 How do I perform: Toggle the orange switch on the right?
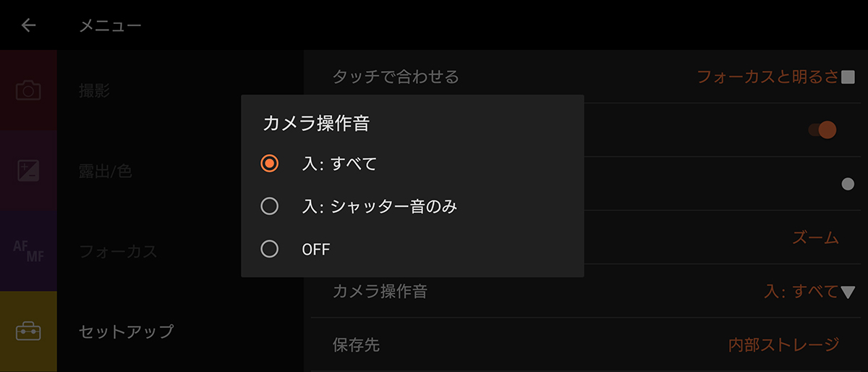click(823, 130)
